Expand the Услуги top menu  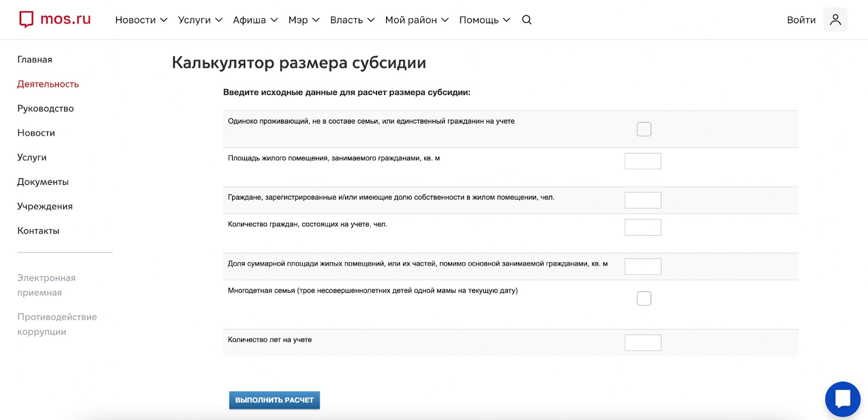pyautogui.click(x=200, y=20)
